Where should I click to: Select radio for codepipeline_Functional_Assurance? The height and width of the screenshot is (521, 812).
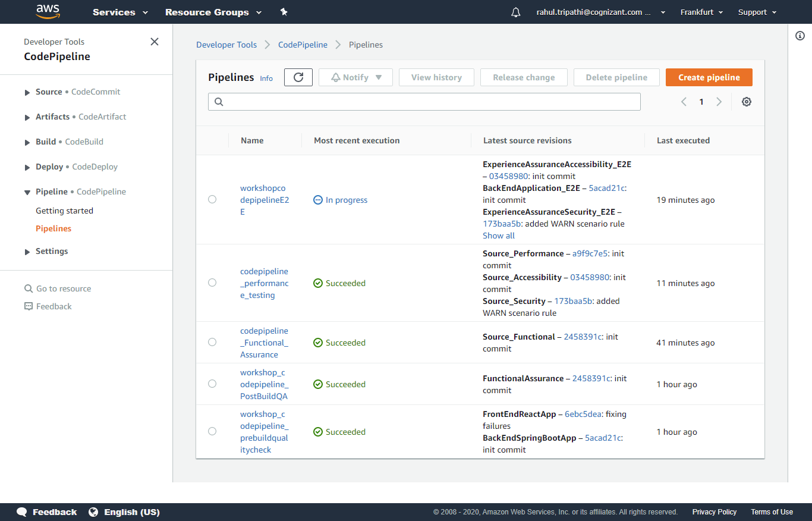point(212,342)
